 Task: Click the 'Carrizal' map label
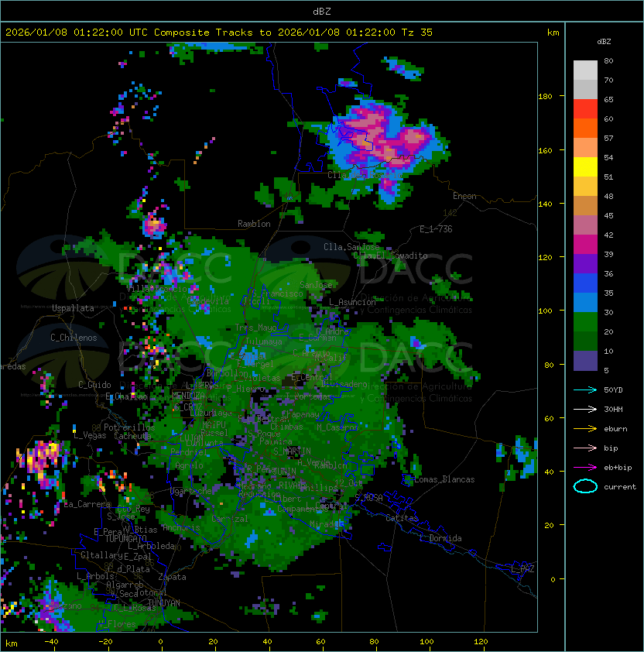pyautogui.click(x=229, y=519)
